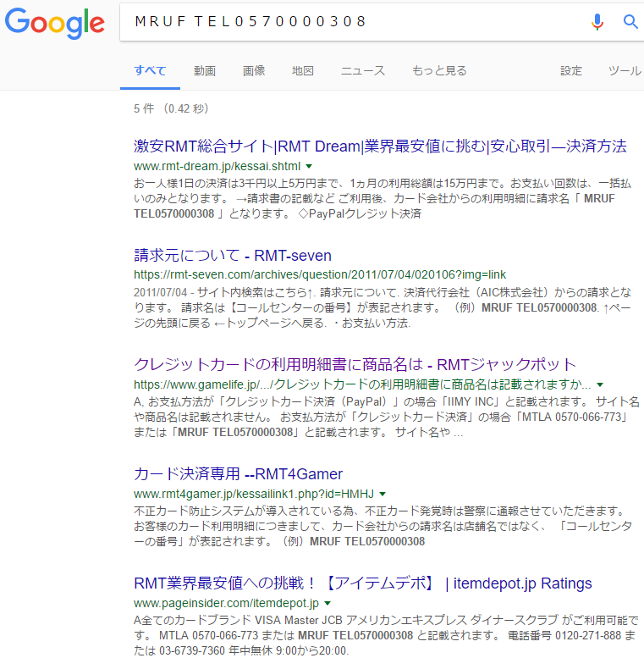Click the search query input field
This screenshot has height=658, width=644.
355,22
